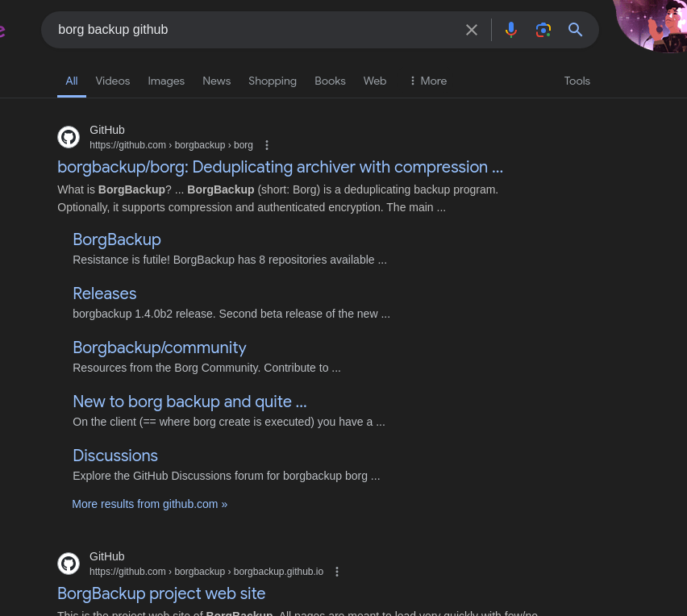Clear the search box text

pyautogui.click(x=472, y=30)
